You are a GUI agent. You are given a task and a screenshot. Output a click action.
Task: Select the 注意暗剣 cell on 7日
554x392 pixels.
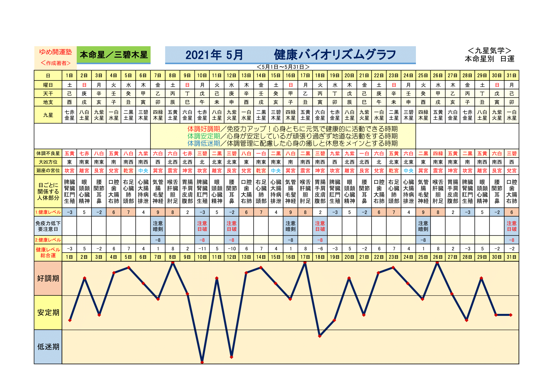point(158,226)
